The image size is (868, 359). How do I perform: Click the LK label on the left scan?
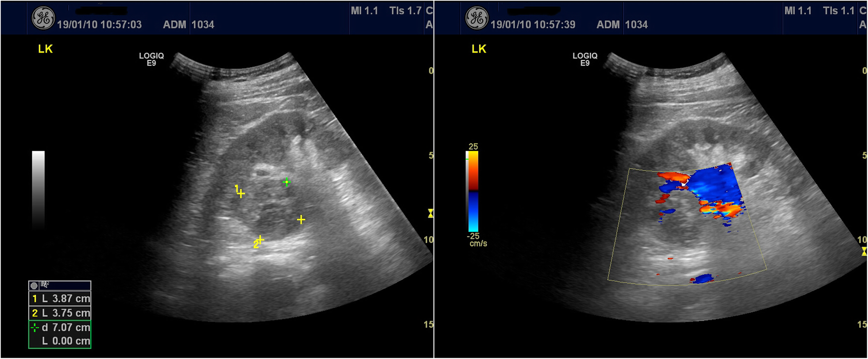pos(45,49)
